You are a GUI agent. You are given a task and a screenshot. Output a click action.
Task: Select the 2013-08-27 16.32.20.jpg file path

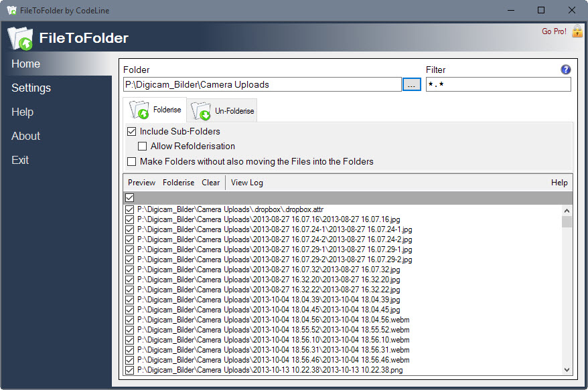click(269, 280)
